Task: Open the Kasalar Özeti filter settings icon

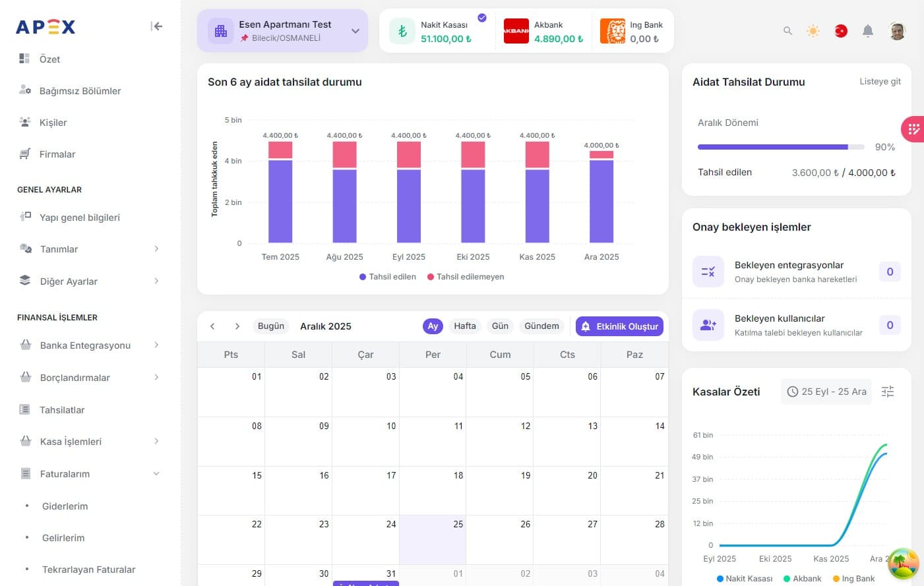Action: tap(887, 391)
